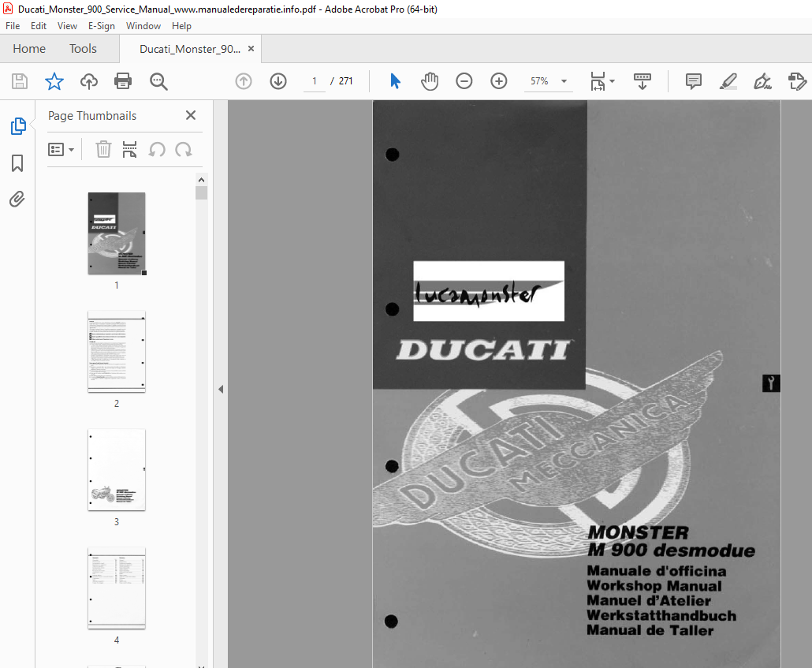The width and height of the screenshot is (812, 668).
Task: Open the File menu
Action: click(x=13, y=26)
